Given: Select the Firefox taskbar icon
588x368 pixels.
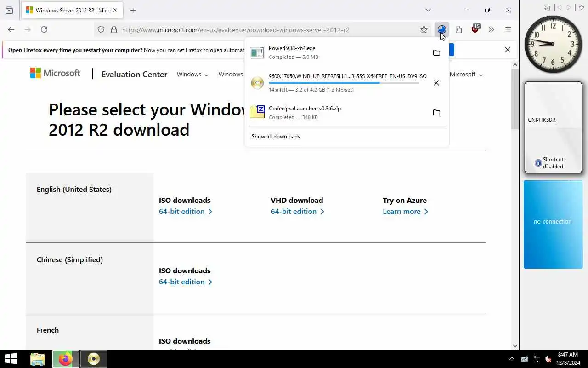Looking at the screenshot, I should click(65, 359).
